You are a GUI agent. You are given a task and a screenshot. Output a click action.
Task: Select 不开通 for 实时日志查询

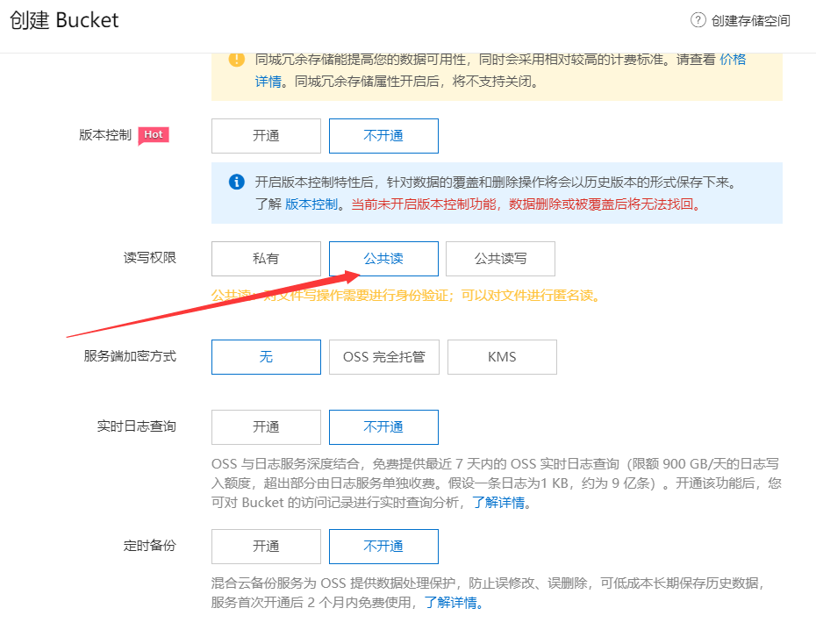pyautogui.click(x=383, y=427)
